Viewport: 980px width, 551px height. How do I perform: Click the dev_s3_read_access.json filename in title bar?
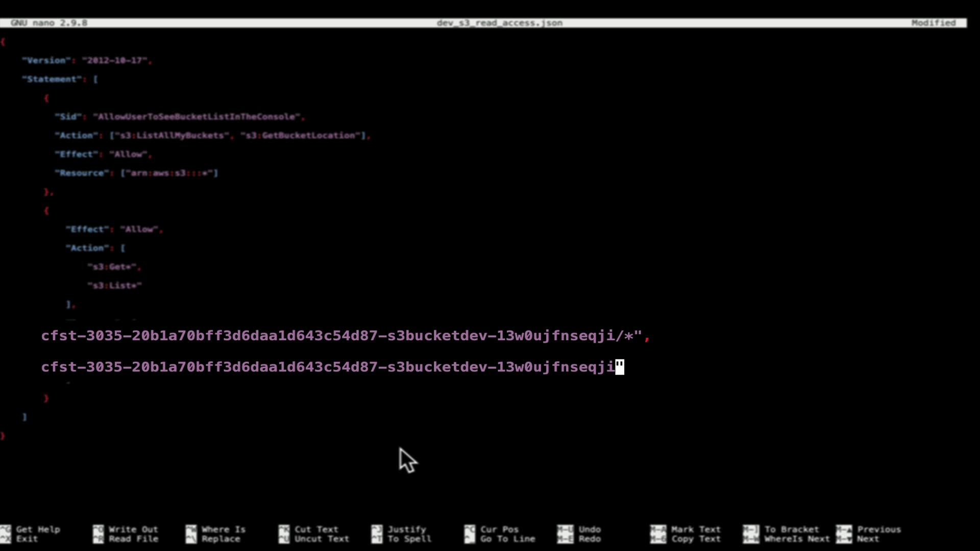pyautogui.click(x=499, y=23)
